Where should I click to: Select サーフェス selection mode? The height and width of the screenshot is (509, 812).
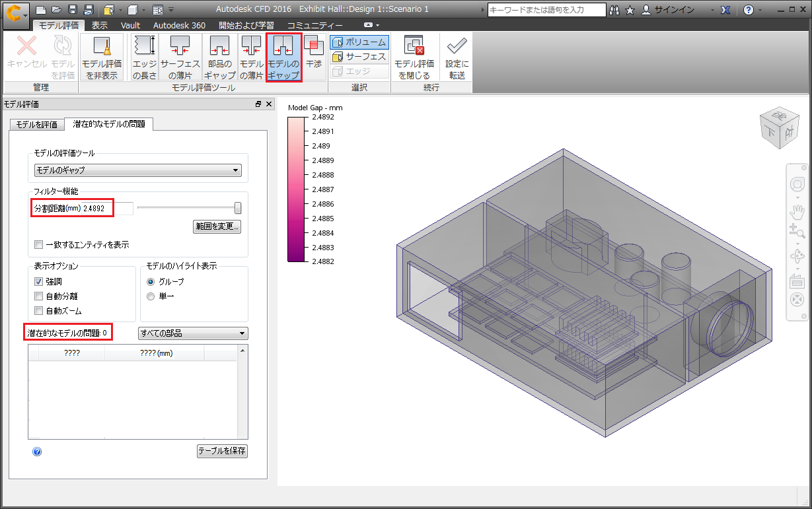(x=359, y=57)
